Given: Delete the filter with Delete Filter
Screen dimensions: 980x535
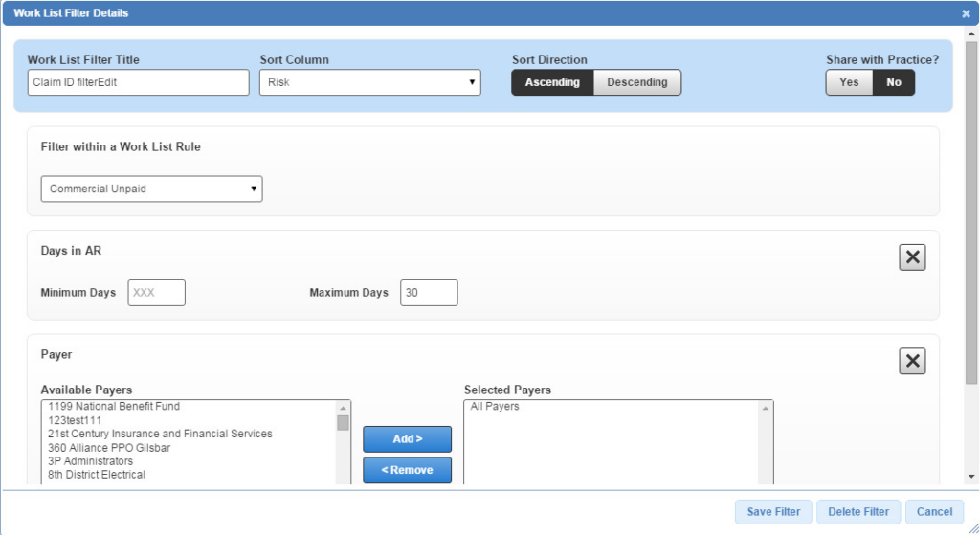Looking at the screenshot, I should coord(858,512).
